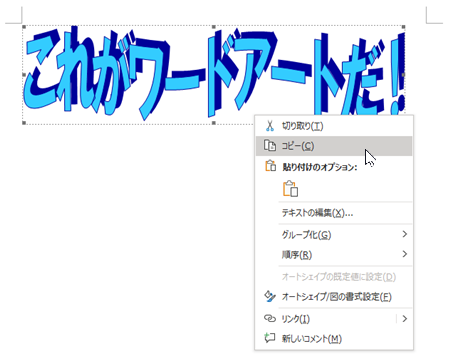This screenshot has height=363, width=450.
Task: Click the top-left resize handle of the WordArt
Action: (x=24, y=27)
